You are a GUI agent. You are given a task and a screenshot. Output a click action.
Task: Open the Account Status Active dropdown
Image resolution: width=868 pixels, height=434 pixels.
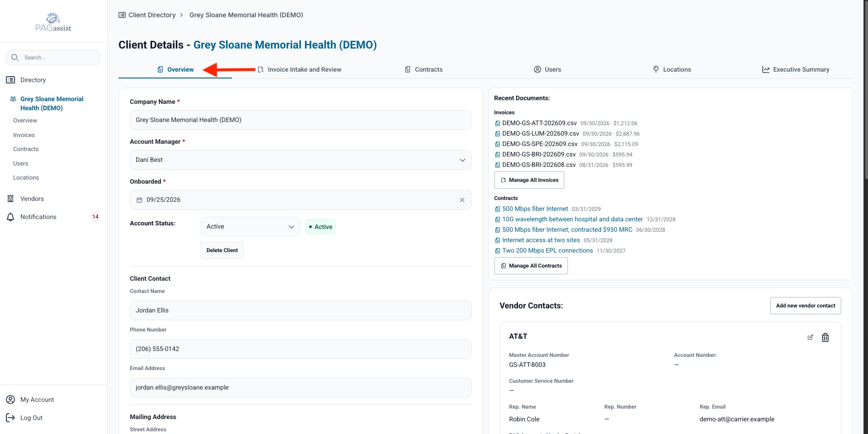pos(251,227)
